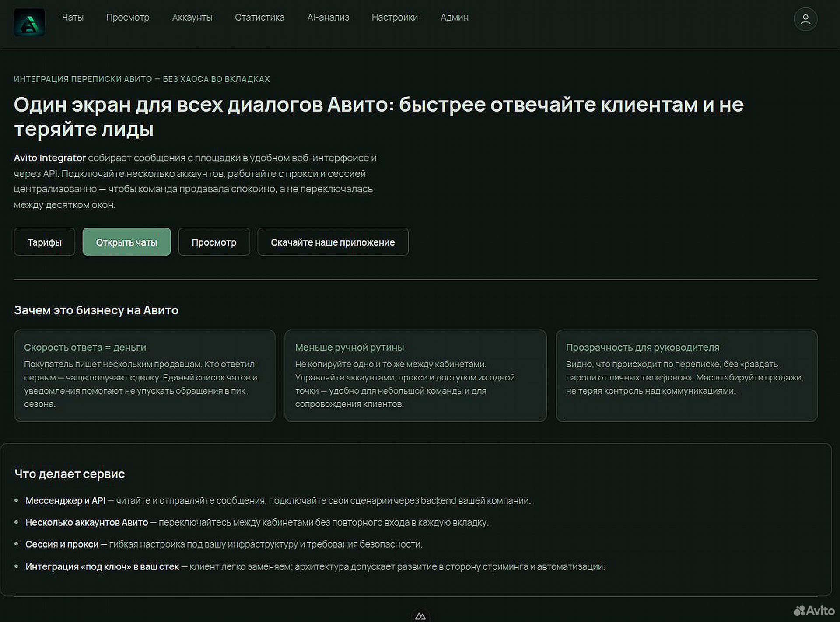The image size is (840, 622).
Task: Open the Чаты menu item
Action: click(x=73, y=18)
